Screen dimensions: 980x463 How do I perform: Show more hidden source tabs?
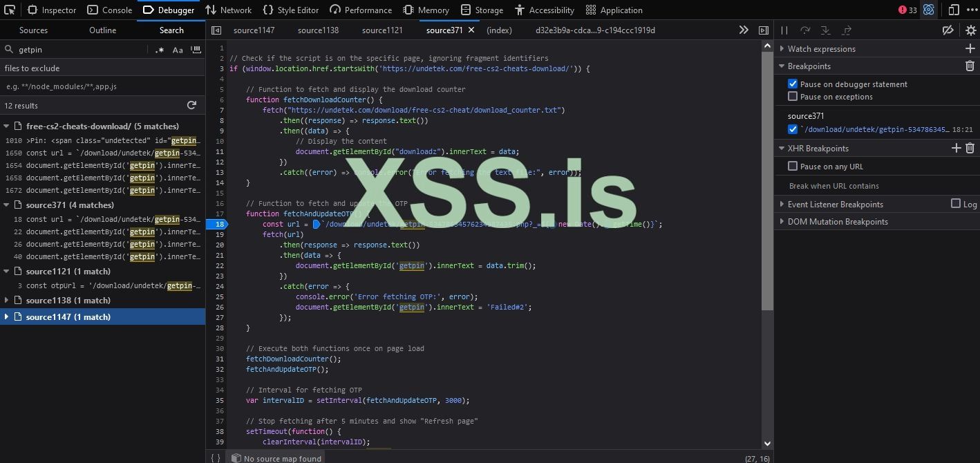[x=744, y=30]
